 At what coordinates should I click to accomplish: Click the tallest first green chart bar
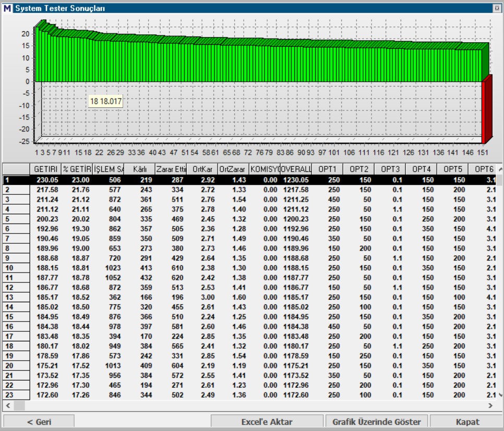coord(37,53)
